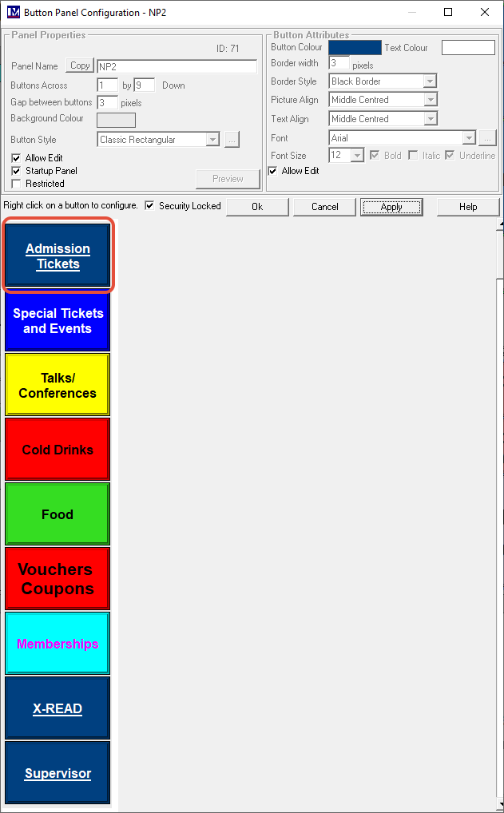This screenshot has width=504, height=813.
Task: Click the Buttons Down input field
Action: [x=144, y=85]
